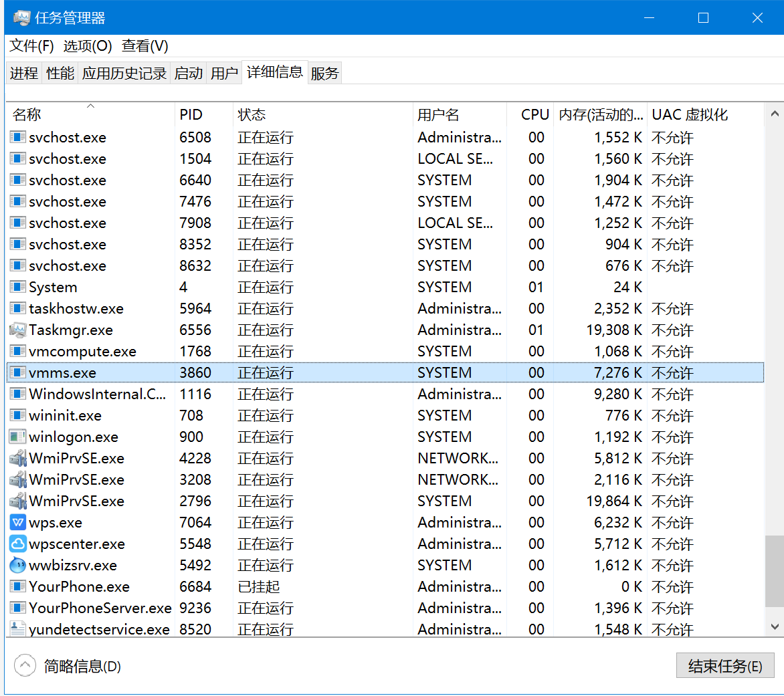Click the YourPhone.exe process icon
The image size is (784, 696).
point(17,586)
